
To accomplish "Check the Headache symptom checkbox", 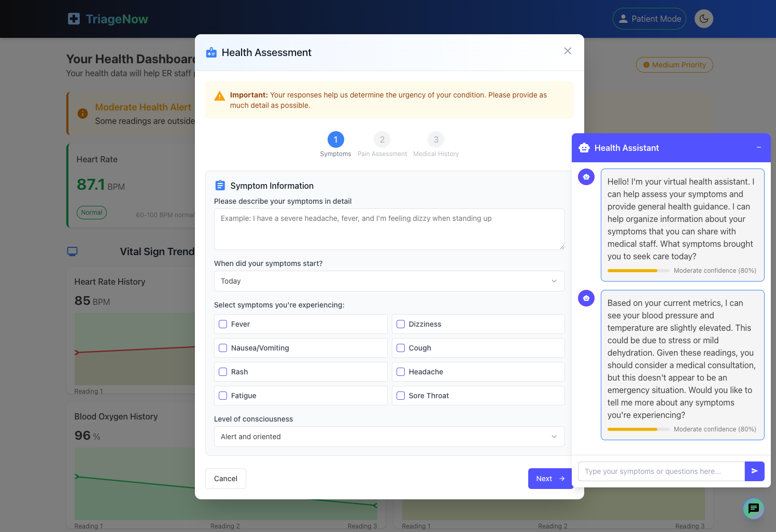I will pos(401,372).
